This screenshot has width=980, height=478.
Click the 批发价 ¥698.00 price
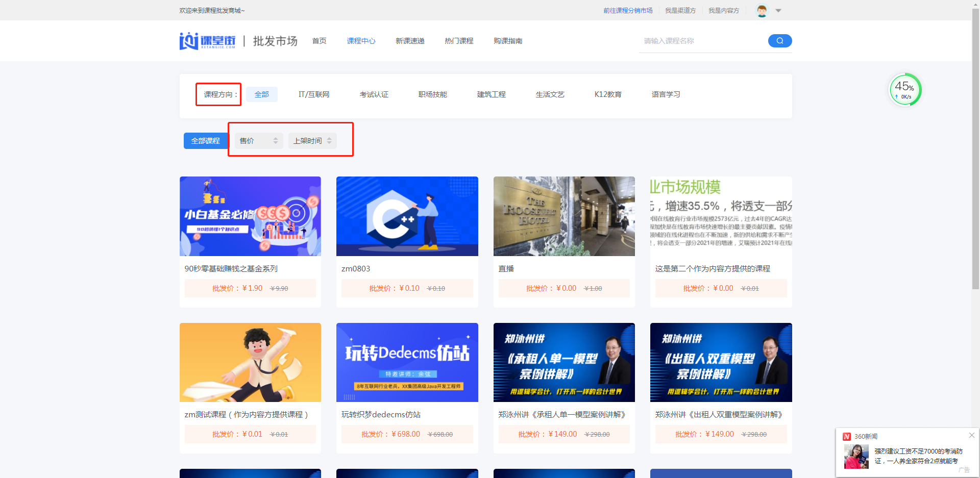click(390, 434)
